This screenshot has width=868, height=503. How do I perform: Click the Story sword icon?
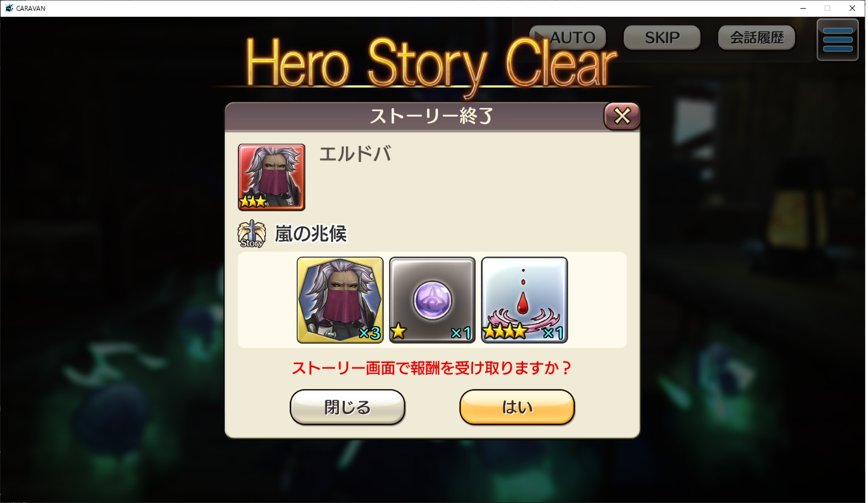point(252,234)
